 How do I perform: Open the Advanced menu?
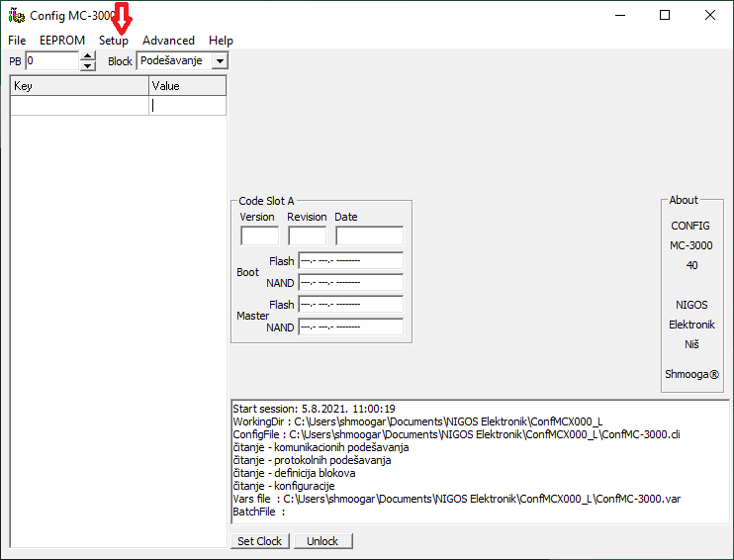168,41
